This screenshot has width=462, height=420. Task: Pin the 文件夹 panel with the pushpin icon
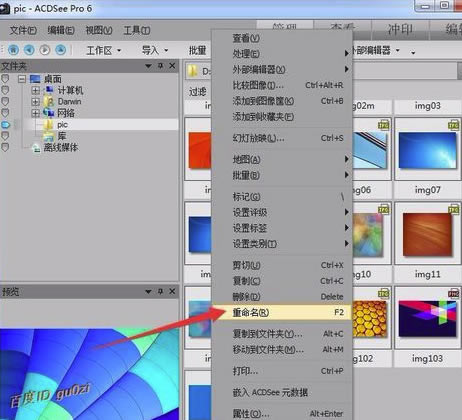click(x=161, y=66)
